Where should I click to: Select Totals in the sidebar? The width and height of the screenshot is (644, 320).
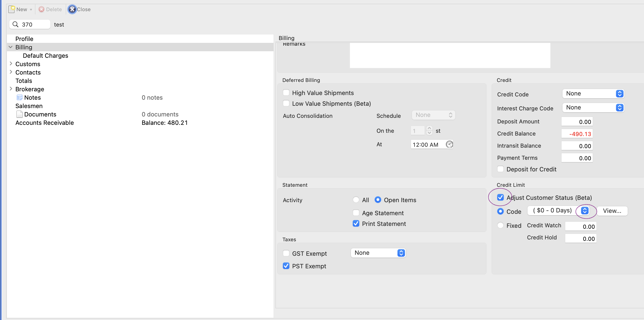tap(24, 81)
